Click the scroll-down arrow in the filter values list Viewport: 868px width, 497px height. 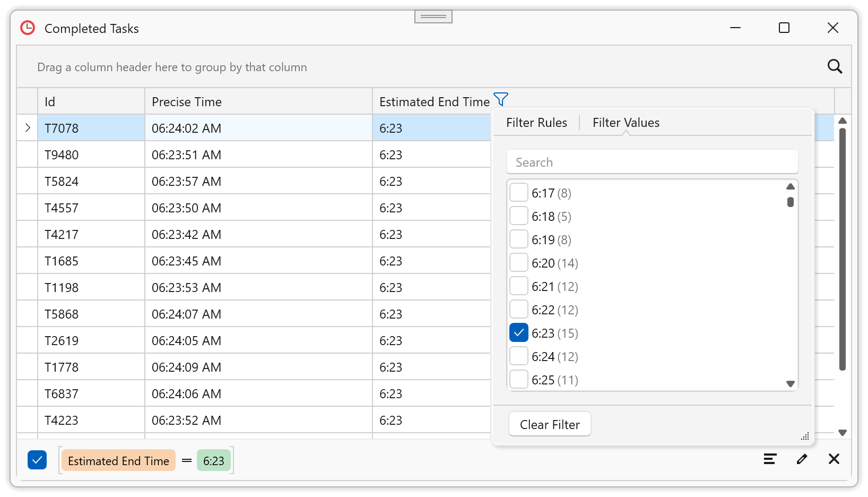791,383
